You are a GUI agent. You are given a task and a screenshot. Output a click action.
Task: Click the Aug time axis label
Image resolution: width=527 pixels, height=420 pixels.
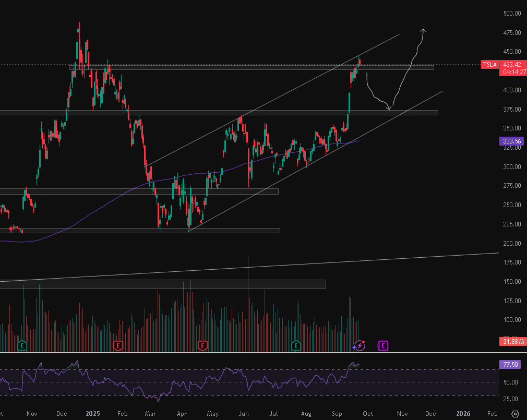click(x=306, y=414)
